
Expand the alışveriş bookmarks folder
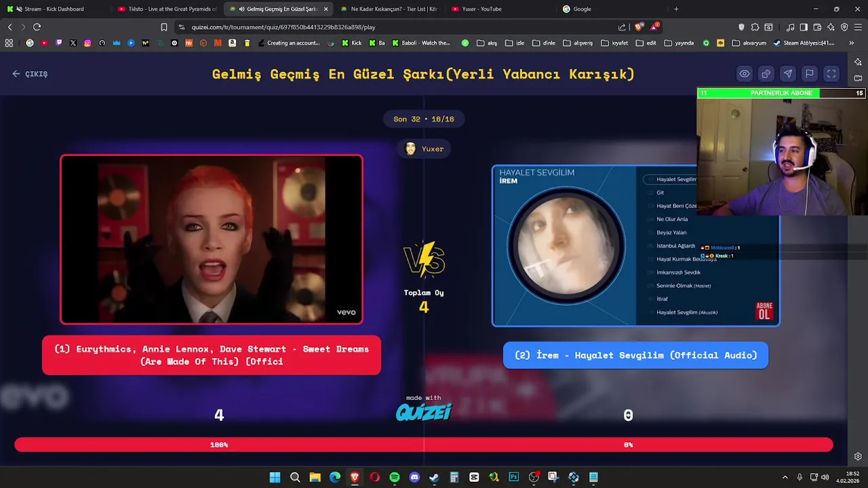click(578, 43)
